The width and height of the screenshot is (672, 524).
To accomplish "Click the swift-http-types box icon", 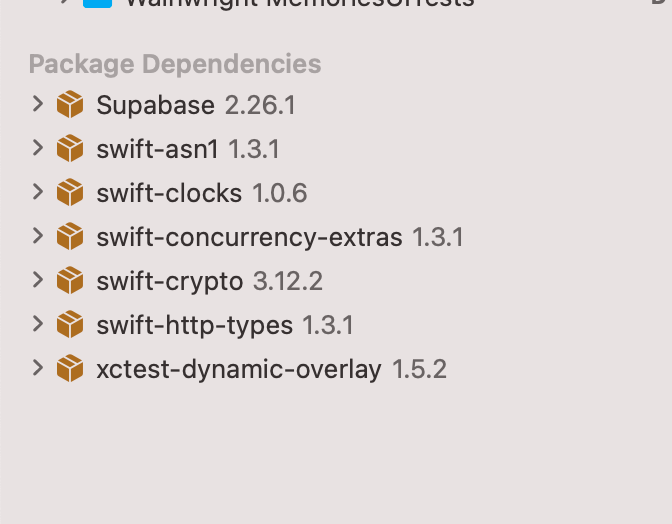I will point(70,325).
